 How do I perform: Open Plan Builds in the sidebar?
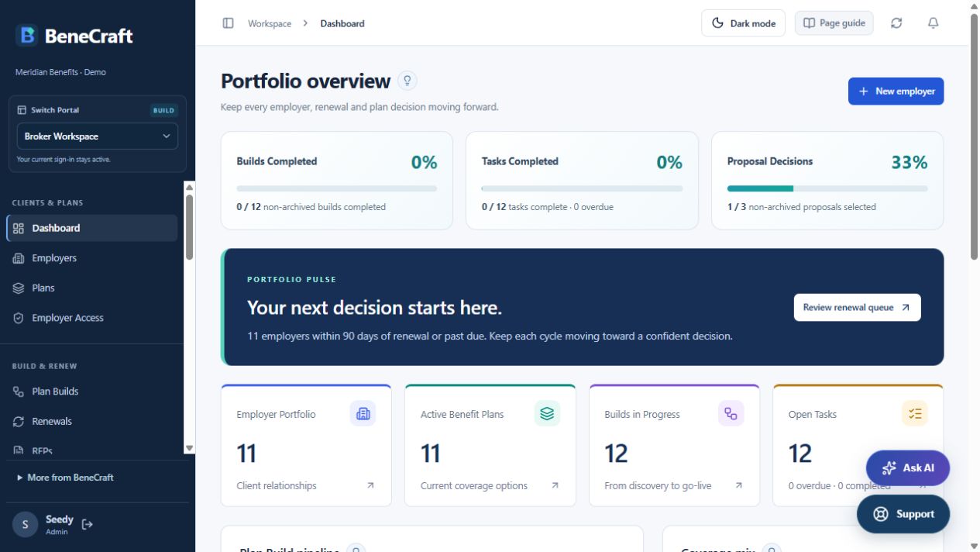[91, 392]
